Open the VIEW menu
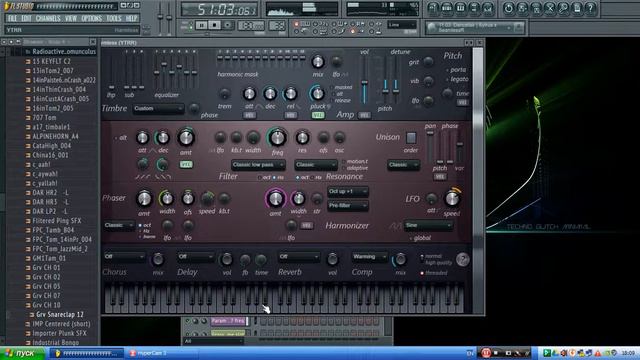This screenshot has height=360, width=640. click(71, 18)
